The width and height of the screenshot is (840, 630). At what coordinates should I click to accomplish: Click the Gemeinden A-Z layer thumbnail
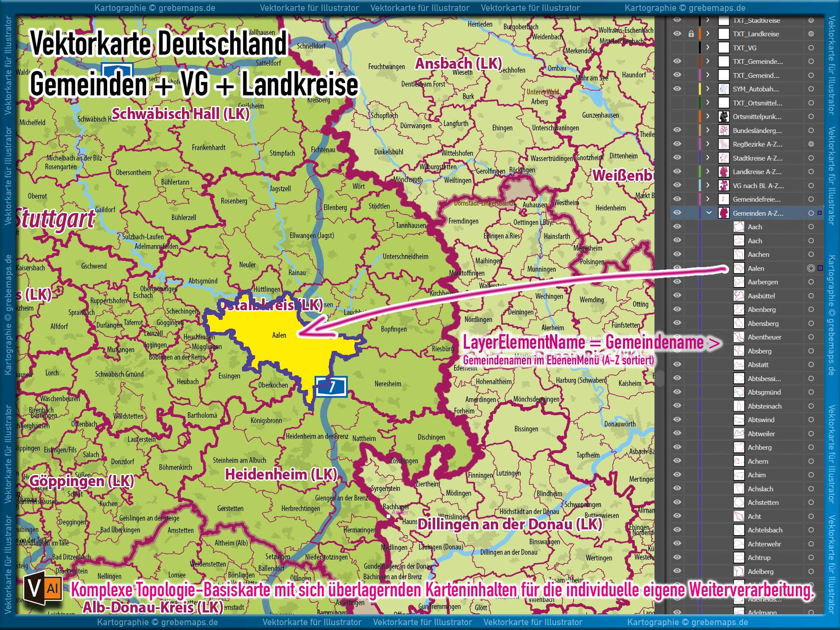[724, 213]
